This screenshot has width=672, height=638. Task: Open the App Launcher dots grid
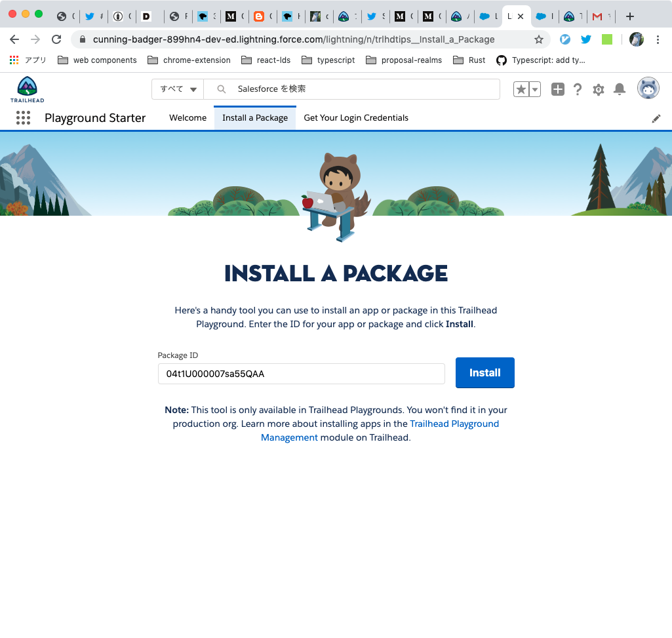tap(23, 117)
